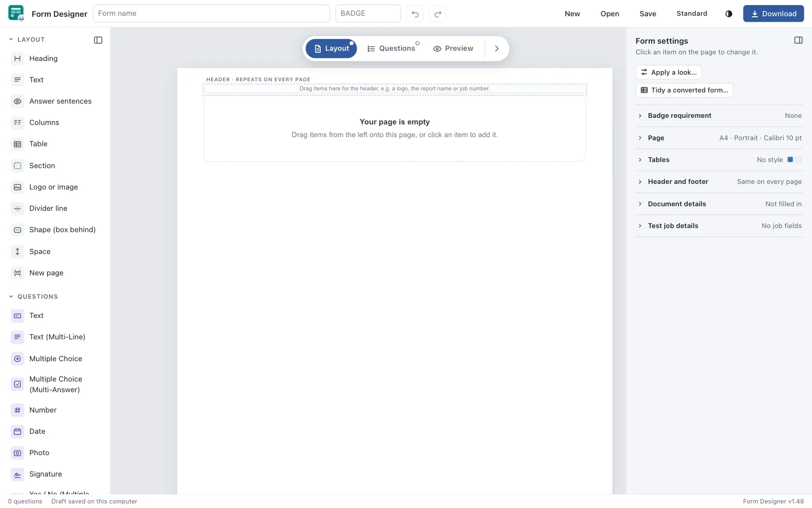Click Save in the top bar

648,14
